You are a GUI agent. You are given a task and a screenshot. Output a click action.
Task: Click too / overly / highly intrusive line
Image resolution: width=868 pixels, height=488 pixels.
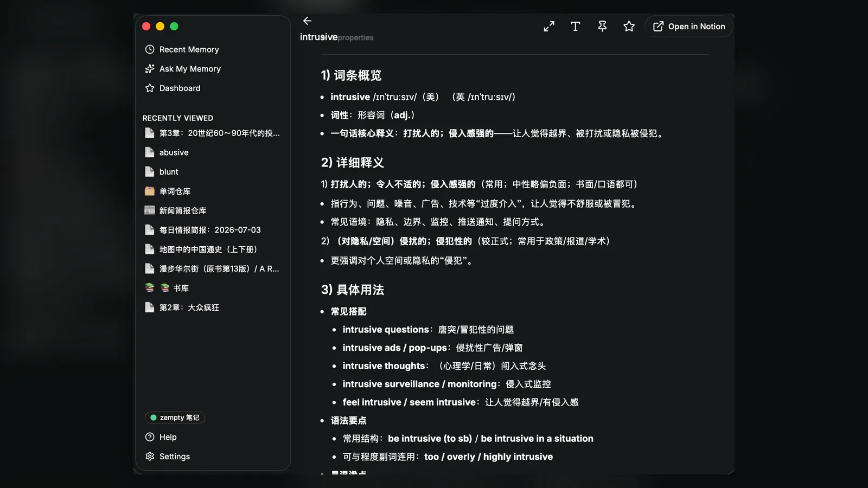point(448,457)
